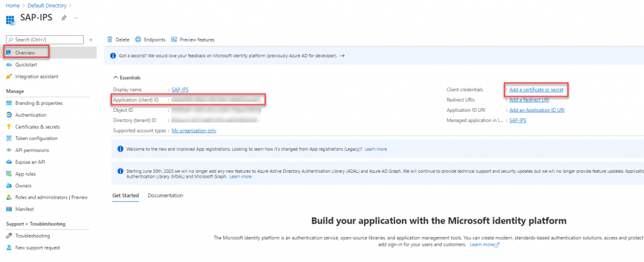Click the Authentication icon in sidebar
The width and height of the screenshot is (644, 262).
[x=9, y=115]
